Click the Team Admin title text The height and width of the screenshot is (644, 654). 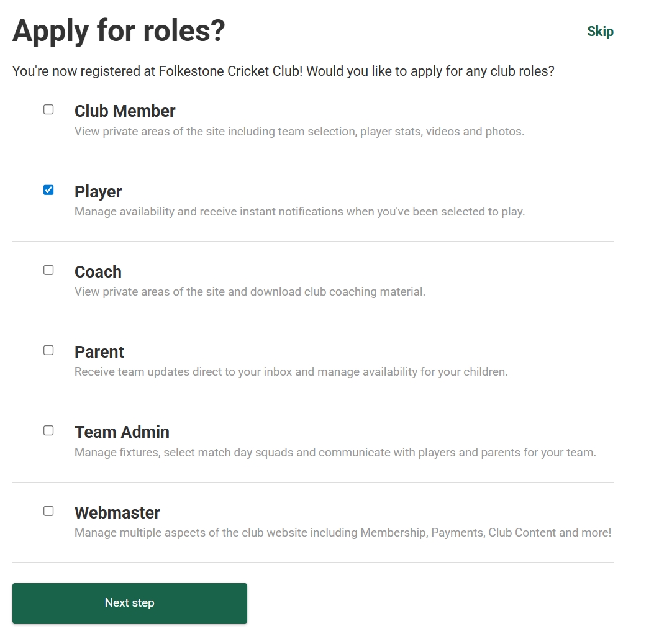pyautogui.click(x=122, y=432)
